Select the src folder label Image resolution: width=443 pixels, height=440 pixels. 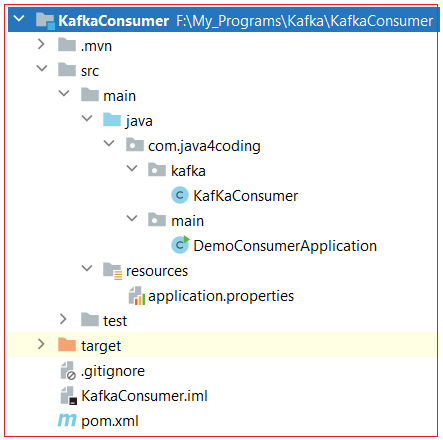(90, 71)
